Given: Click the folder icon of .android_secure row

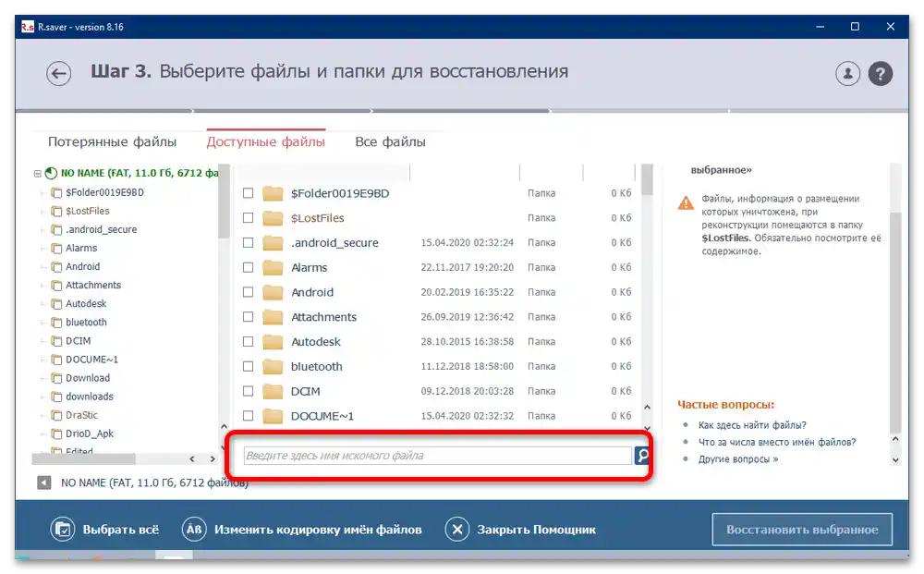Looking at the screenshot, I should 273,243.
